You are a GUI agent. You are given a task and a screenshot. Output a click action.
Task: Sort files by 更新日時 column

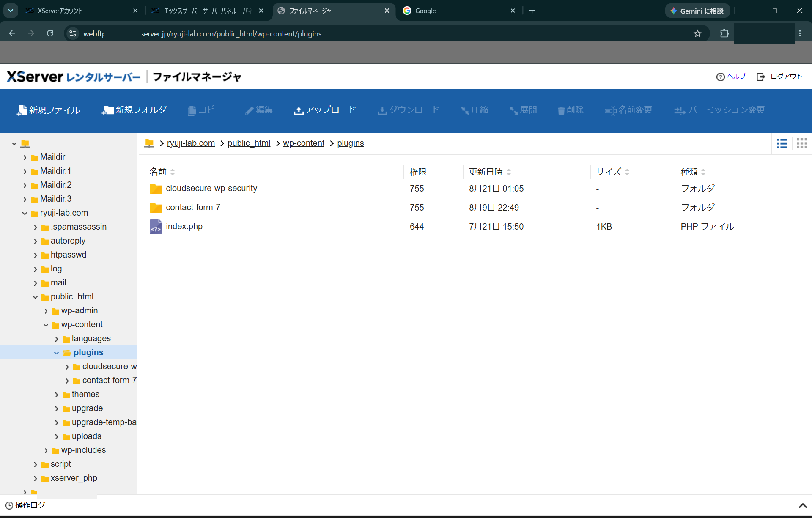490,172
